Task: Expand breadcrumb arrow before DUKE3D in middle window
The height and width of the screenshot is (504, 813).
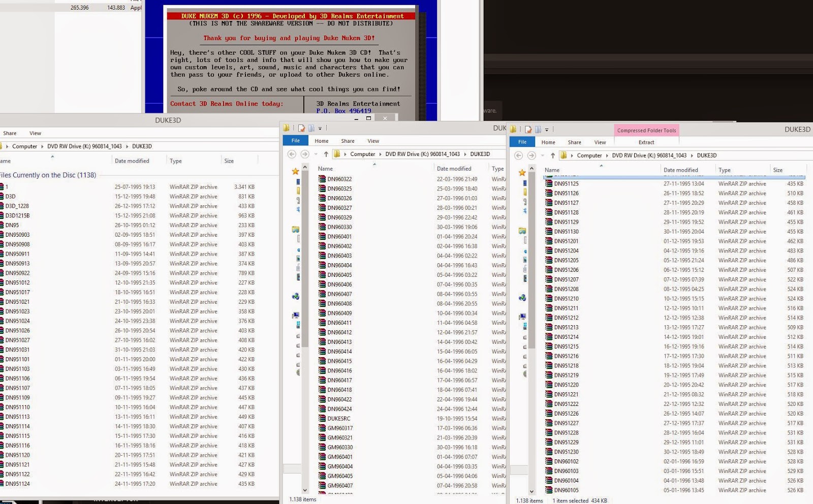Action: 464,154
